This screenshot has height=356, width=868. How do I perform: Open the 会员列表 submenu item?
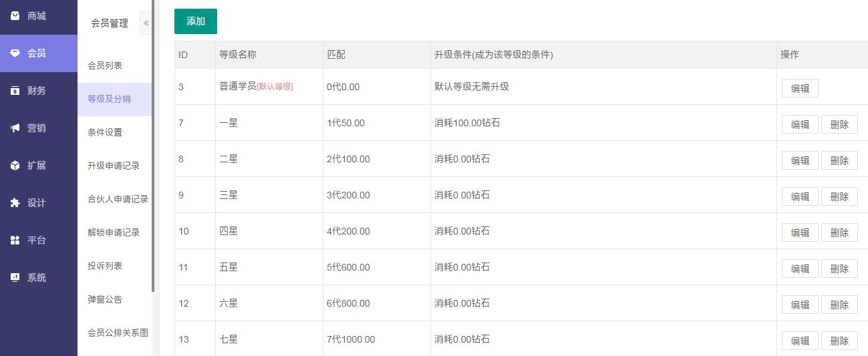pyautogui.click(x=105, y=65)
